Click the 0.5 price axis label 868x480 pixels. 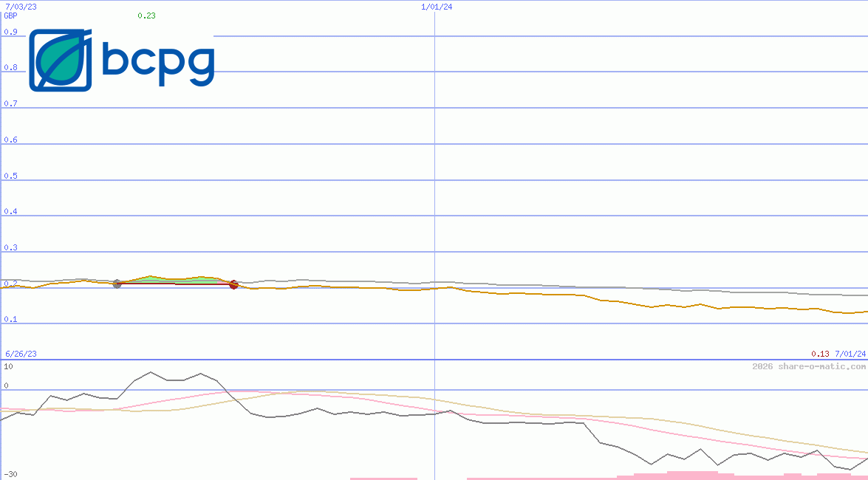coord(11,176)
